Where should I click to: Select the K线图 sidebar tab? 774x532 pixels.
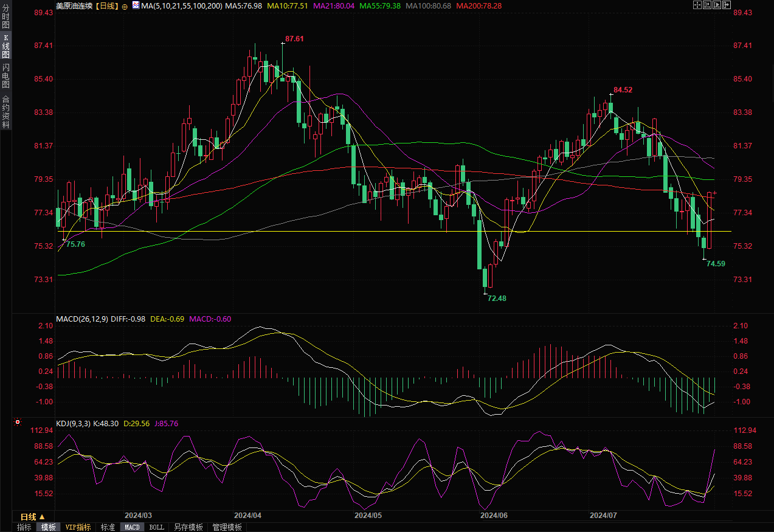coord(5,46)
